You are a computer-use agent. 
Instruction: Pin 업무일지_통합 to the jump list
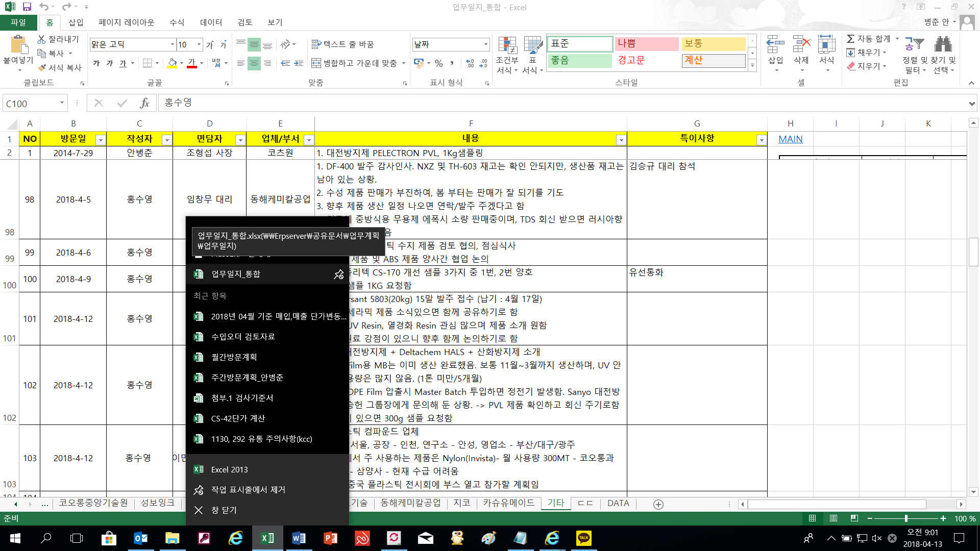point(338,274)
